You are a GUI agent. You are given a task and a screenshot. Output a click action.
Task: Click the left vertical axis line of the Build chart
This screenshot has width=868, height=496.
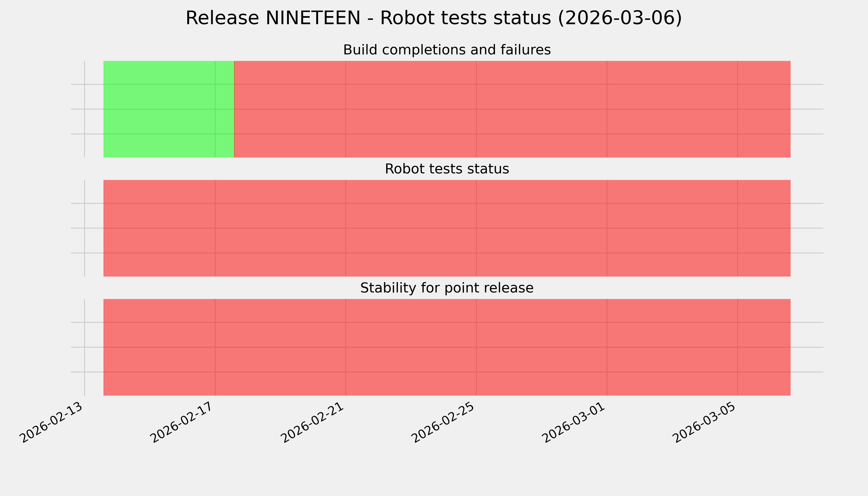pyautogui.click(x=85, y=109)
